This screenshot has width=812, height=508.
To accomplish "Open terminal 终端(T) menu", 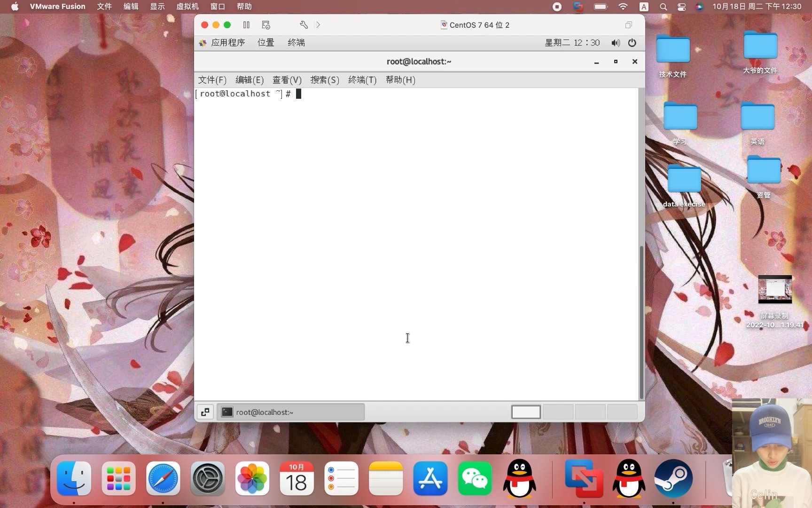I will 362,80.
